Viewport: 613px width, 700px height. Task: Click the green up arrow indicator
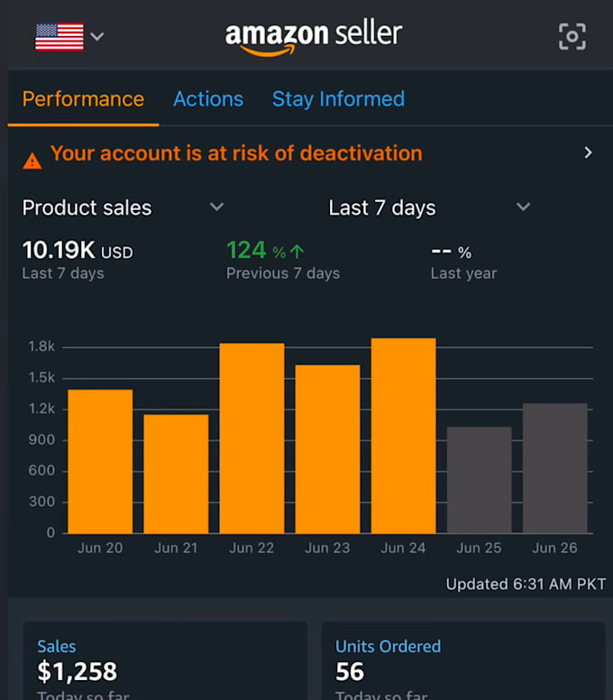(x=297, y=252)
